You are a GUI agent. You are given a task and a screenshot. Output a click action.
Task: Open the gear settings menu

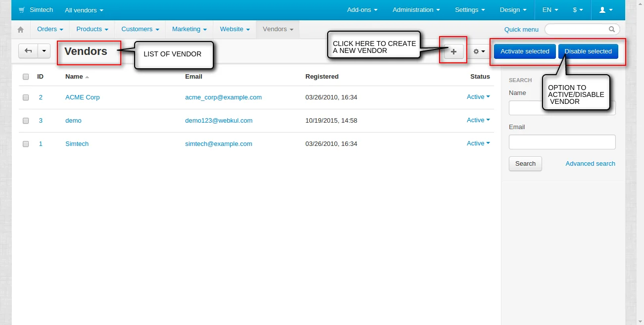pos(479,51)
